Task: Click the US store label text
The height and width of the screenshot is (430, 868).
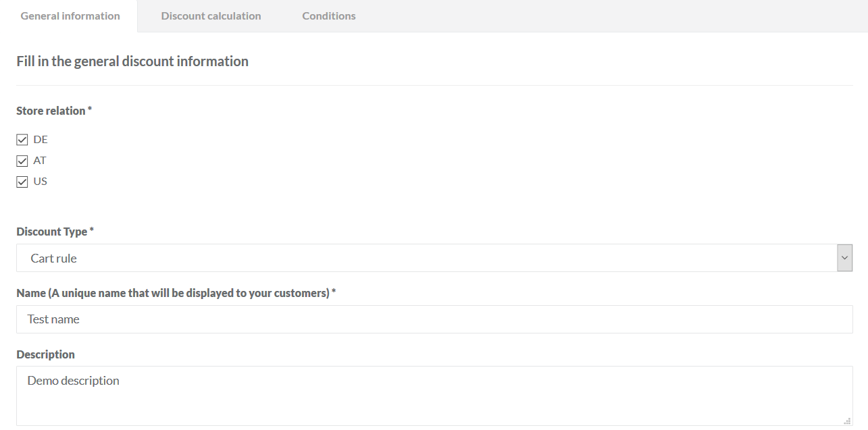Action: click(41, 182)
